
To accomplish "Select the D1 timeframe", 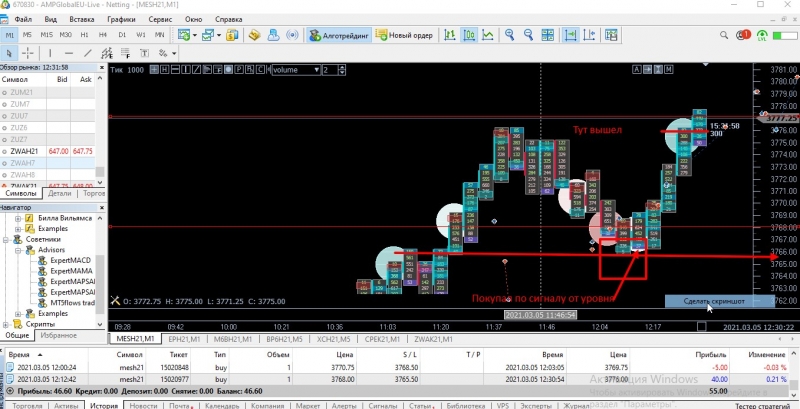I will 122,35.
